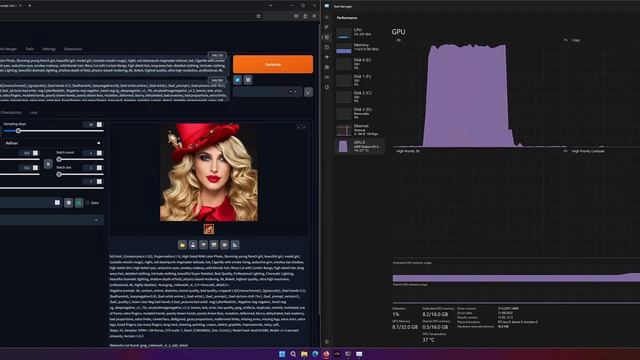This screenshot has height=360, width=640.
Task: Open App history icon in Task Manager sidebar
Action: tap(327, 47)
